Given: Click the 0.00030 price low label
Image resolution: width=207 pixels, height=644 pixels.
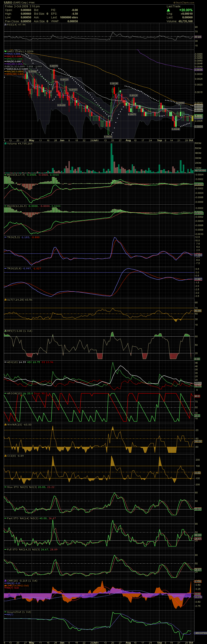Looking at the screenshot, I should pos(108,137).
